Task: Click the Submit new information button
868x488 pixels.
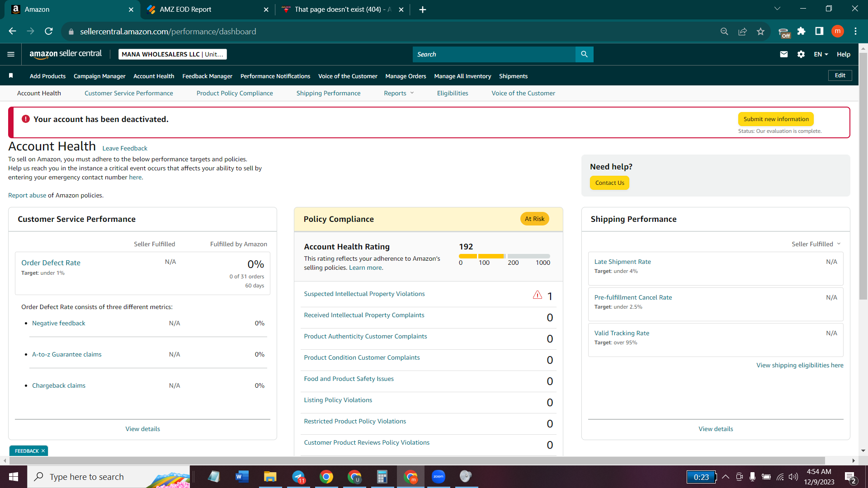Action: (x=776, y=119)
